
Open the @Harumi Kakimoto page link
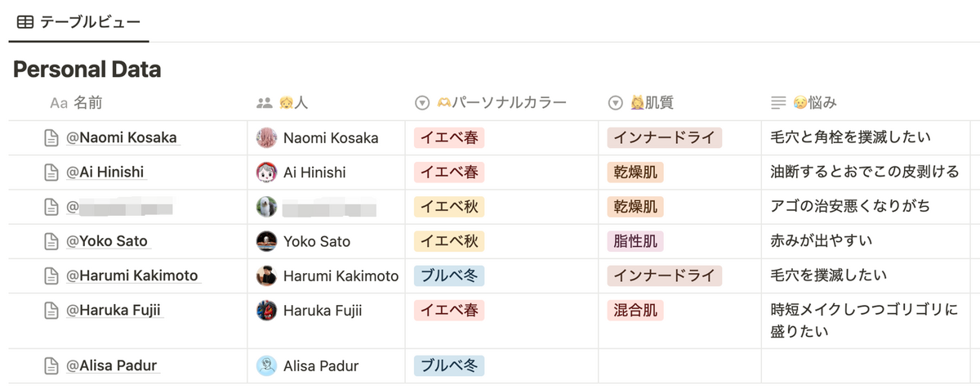(x=132, y=276)
